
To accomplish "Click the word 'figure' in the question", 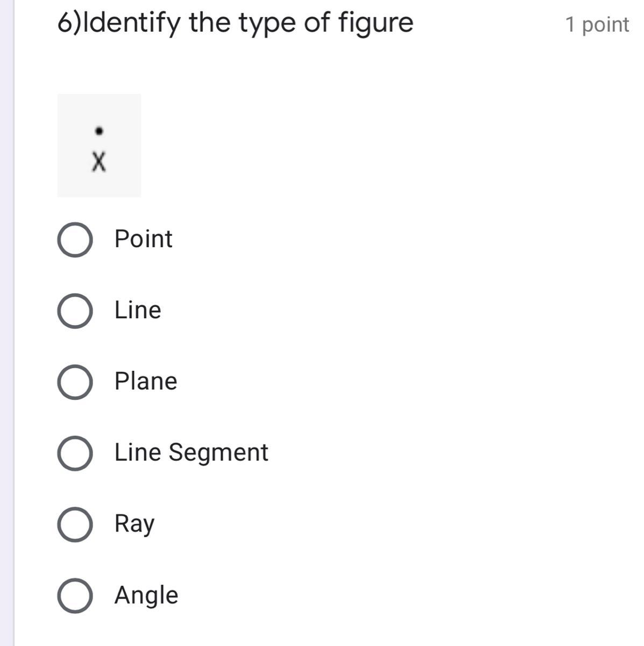I will [376, 23].
